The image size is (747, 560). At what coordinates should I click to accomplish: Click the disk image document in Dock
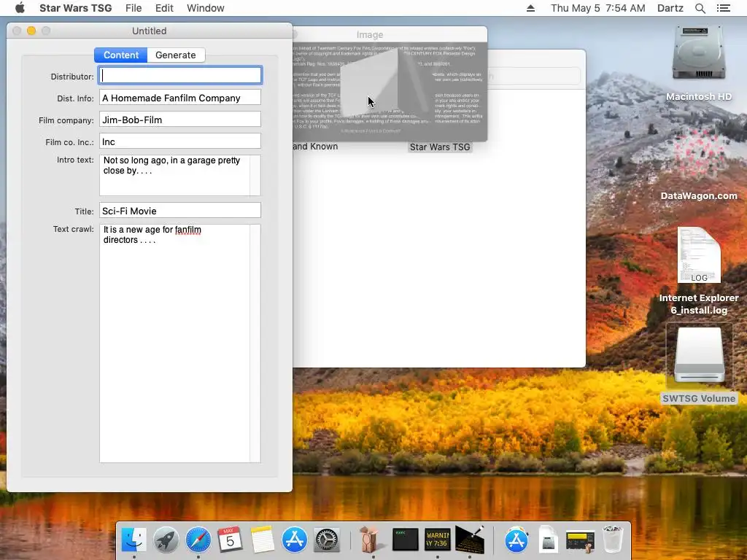[x=548, y=540]
